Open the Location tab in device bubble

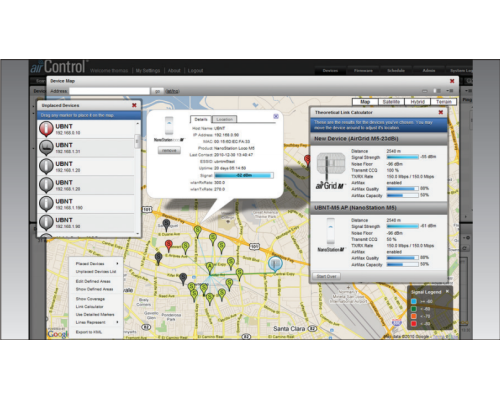click(224, 119)
